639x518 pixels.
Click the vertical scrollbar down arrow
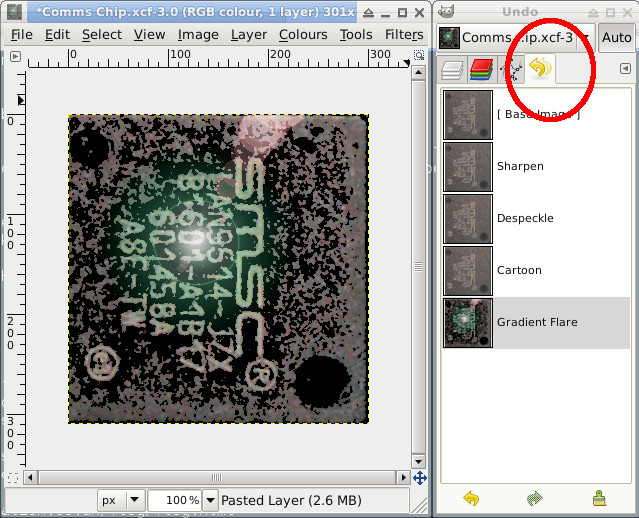tap(419, 462)
